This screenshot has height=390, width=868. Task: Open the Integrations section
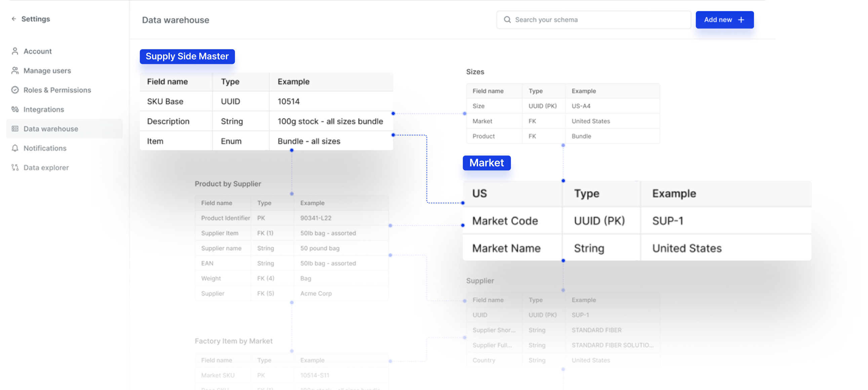[x=44, y=109]
